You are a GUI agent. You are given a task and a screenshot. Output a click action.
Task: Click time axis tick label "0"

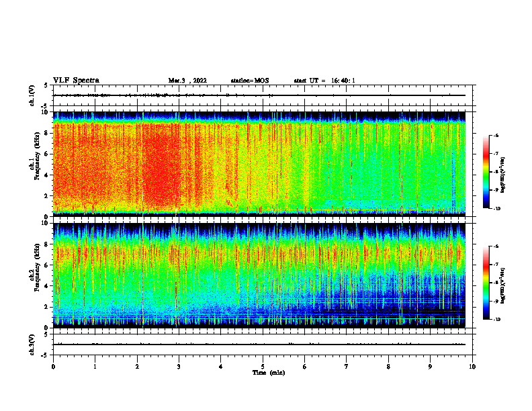pyautogui.click(x=53, y=367)
